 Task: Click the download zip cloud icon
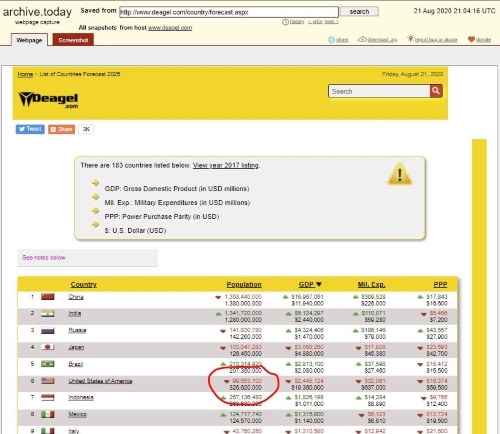pos(362,39)
